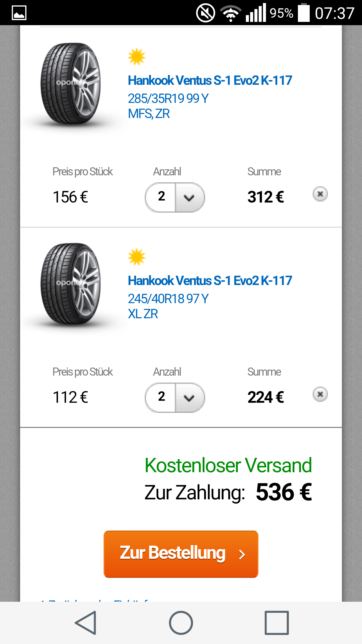This screenshot has width=362, height=644.
Task: Tap the battery status icon
Action: (x=304, y=13)
